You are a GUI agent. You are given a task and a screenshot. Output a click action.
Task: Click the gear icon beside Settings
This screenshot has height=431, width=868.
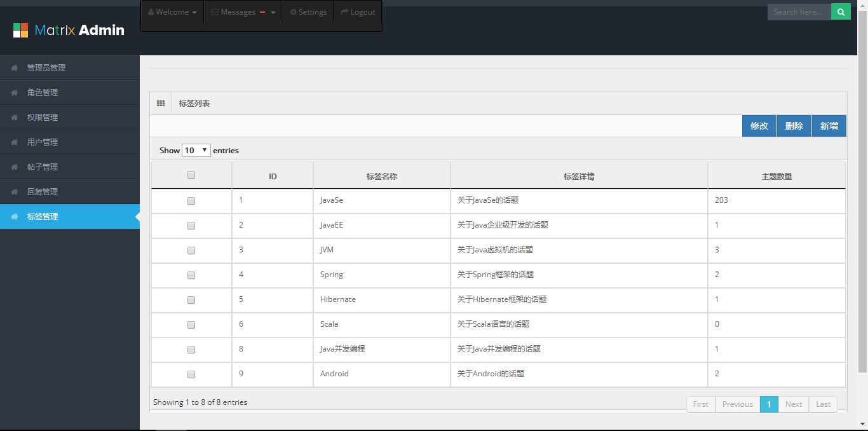(x=294, y=12)
